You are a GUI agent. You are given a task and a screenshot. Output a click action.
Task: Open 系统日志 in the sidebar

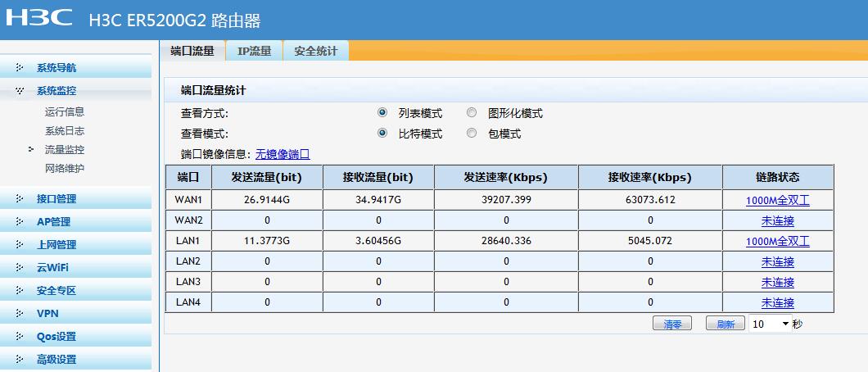coord(65,131)
